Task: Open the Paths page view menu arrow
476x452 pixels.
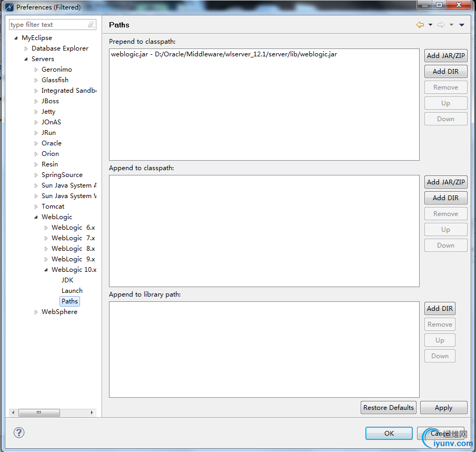Action: click(x=462, y=25)
